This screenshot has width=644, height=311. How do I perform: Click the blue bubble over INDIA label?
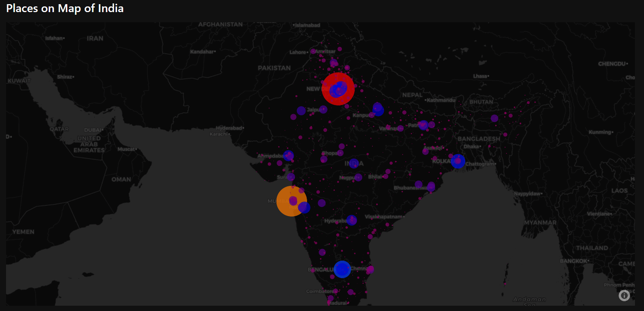tap(354, 163)
